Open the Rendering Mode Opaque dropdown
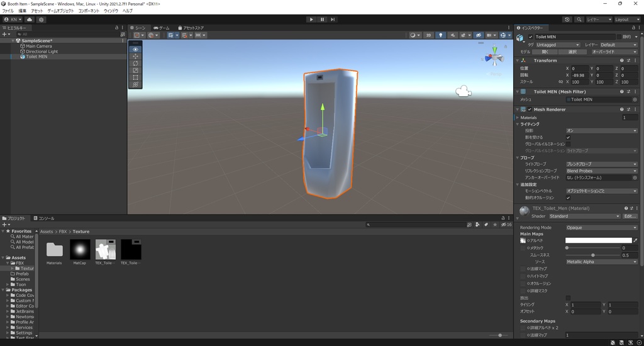Image resolution: width=644 pixels, height=346 pixels. [601, 228]
